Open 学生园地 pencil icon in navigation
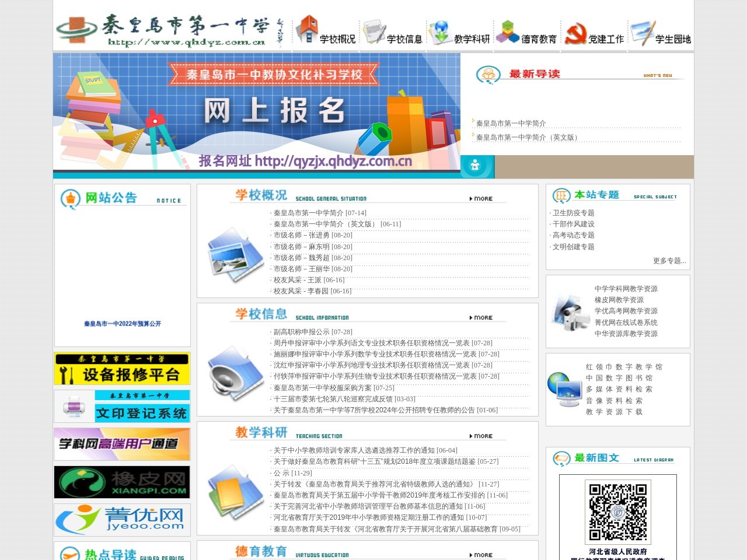Image resolution: width=747 pixels, height=560 pixels. coord(643,33)
